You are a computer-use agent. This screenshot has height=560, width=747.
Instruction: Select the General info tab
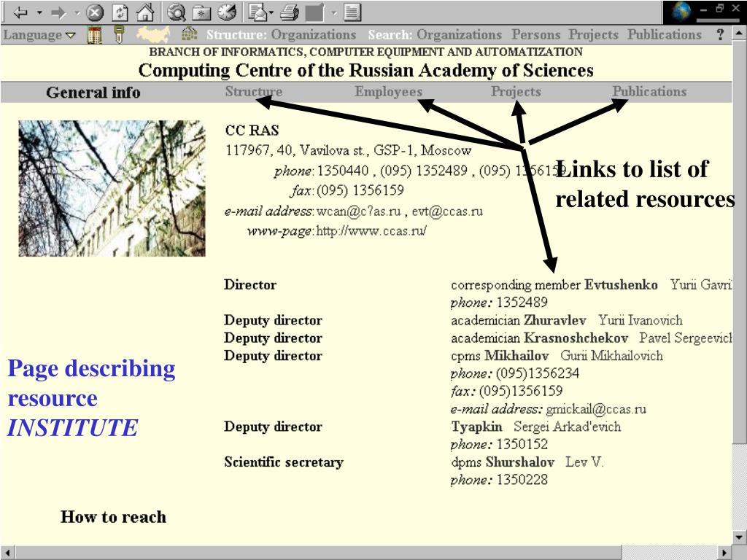click(x=93, y=92)
